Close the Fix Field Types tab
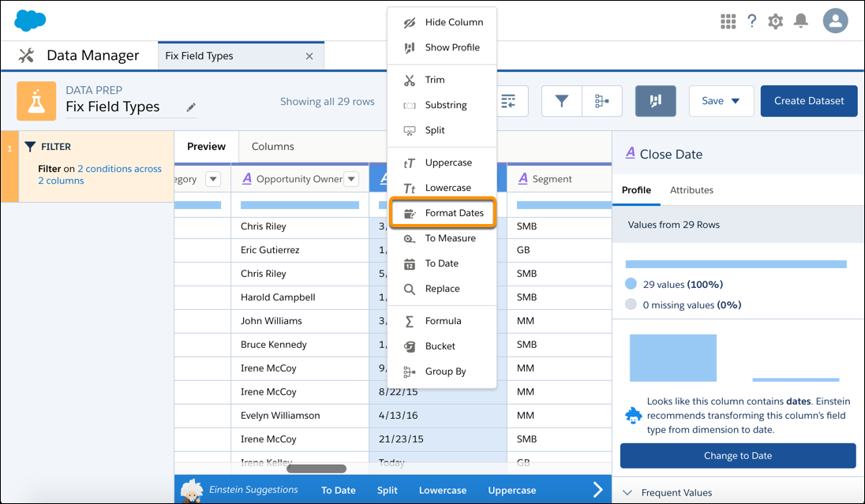Image resolution: width=865 pixels, height=504 pixels. pos(309,56)
